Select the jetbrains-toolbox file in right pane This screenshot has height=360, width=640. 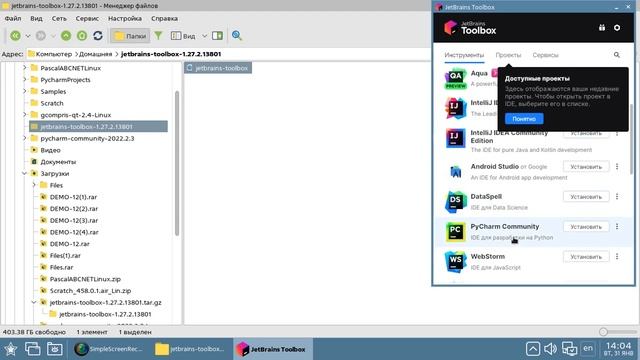(x=218, y=68)
